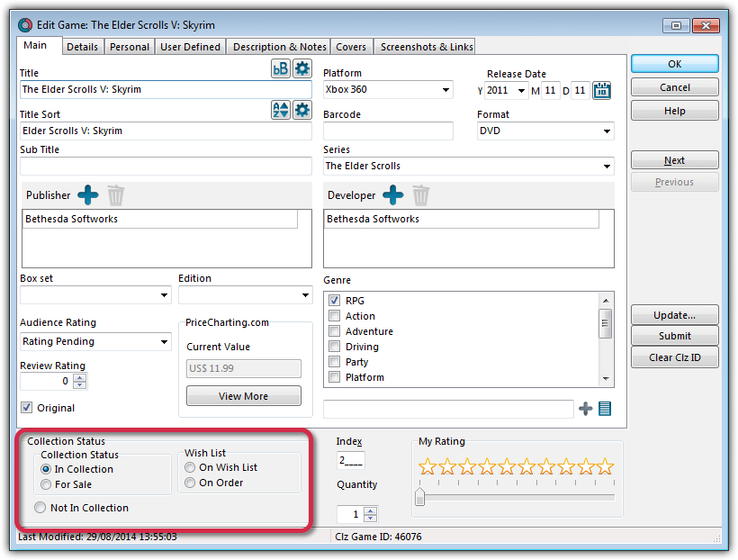This screenshot has height=560, width=738.
Task: Select the On Order option
Action: pyautogui.click(x=190, y=483)
